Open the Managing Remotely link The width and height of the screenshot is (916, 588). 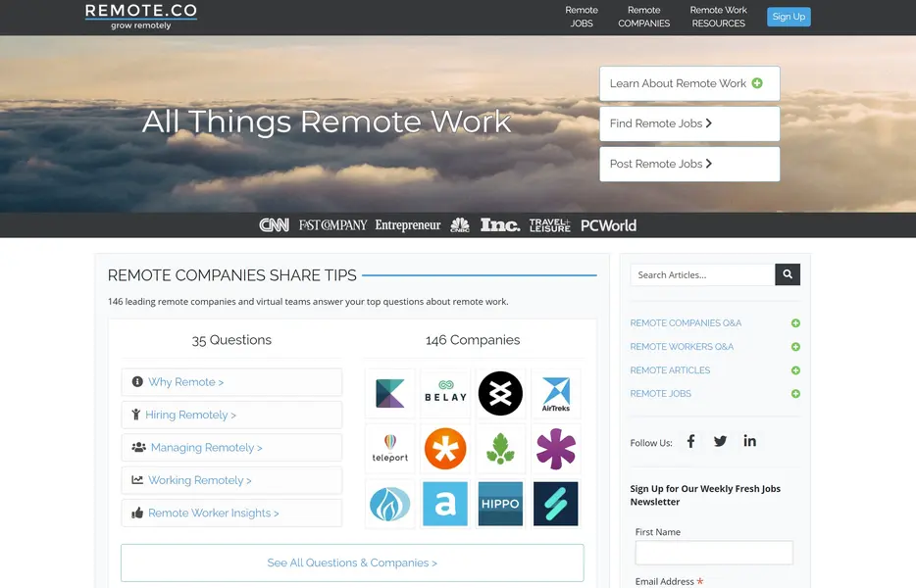pyautogui.click(x=231, y=447)
